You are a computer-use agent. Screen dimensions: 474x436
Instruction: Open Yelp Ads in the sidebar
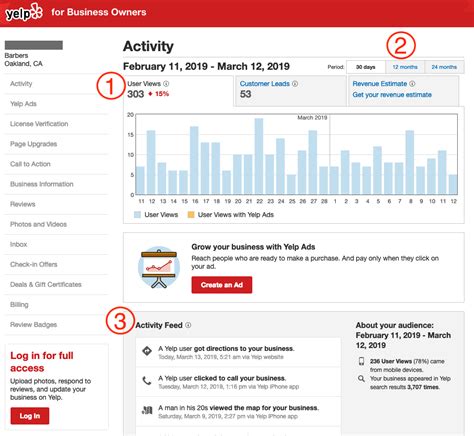pos(56,104)
